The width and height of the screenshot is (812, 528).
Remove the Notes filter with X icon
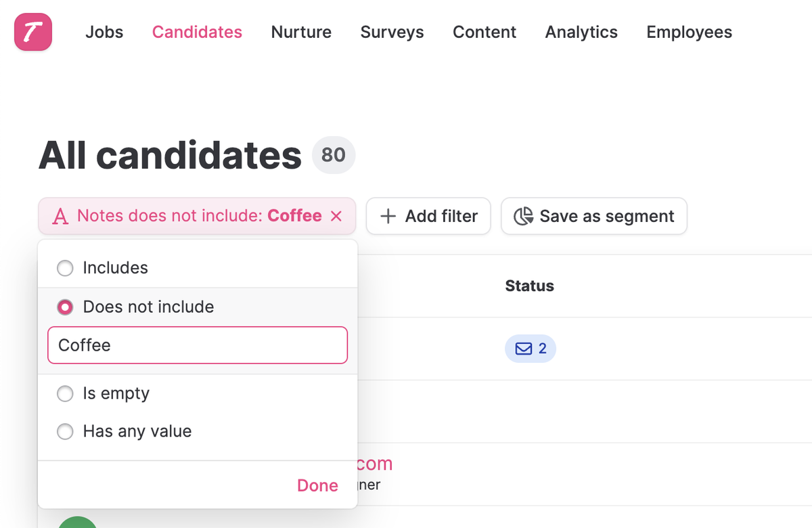pos(336,216)
